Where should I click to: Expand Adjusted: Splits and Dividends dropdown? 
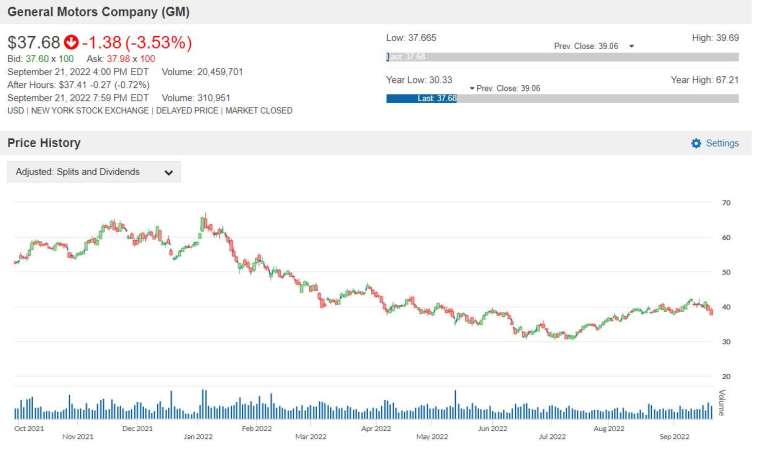95,173
